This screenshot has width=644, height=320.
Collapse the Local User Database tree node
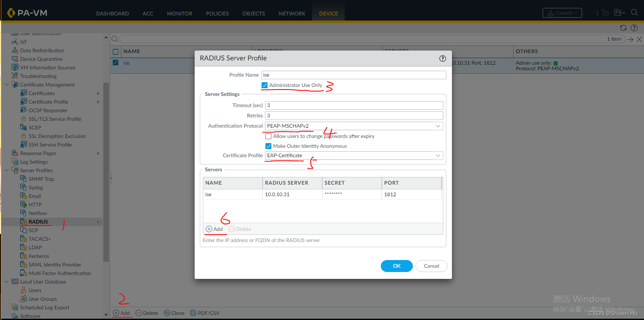click(x=6, y=282)
